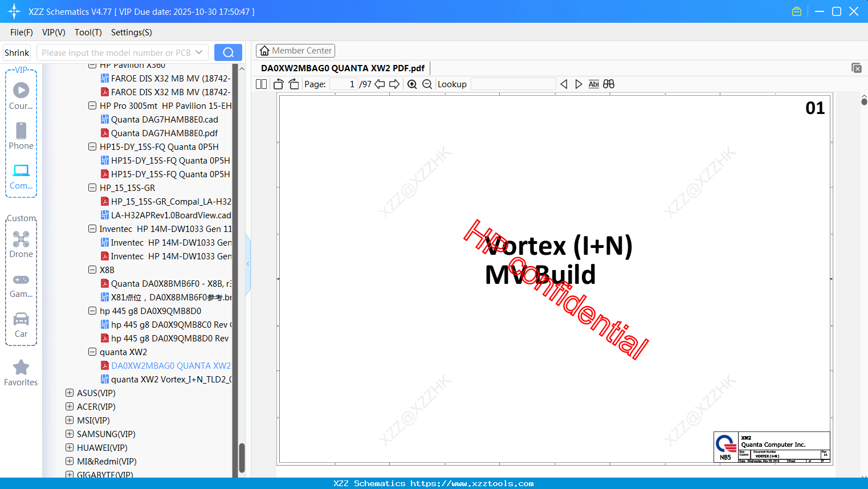
Task: Collapse HP_15_15S-GR folder
Action: pos(92,188)
